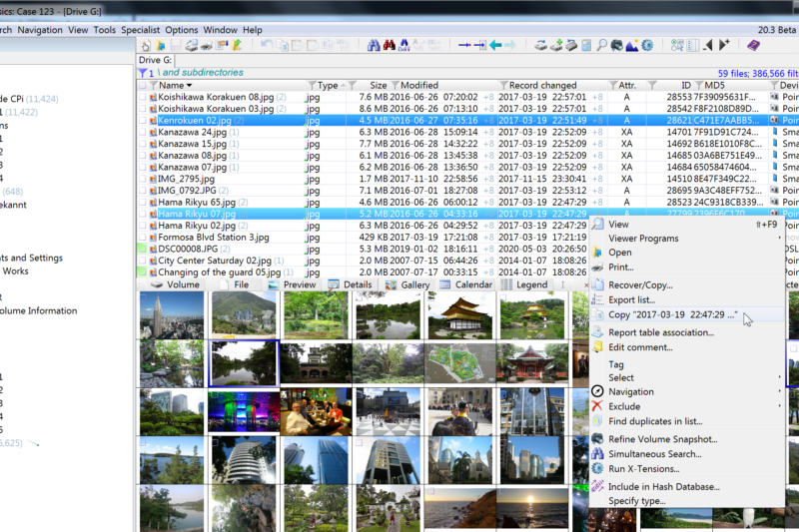Expand the Viewer Programs submenu

686,239
